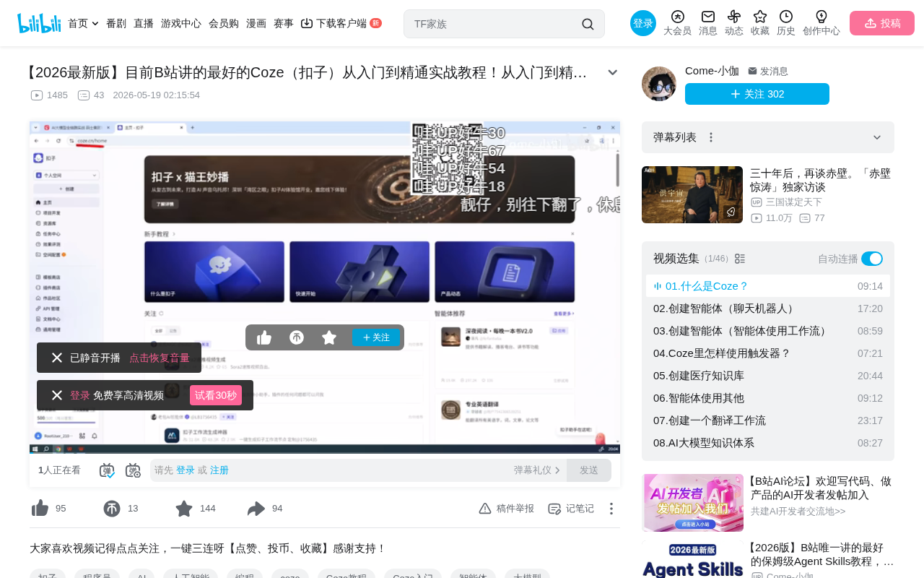Click 试看30秒 button
This screenshot has width=924, height=578.
[x=216, y=395]
